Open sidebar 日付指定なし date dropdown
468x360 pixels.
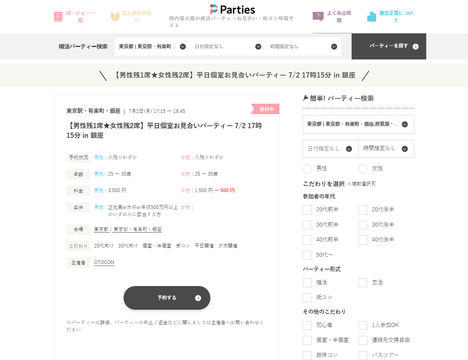tap(330, 149)
